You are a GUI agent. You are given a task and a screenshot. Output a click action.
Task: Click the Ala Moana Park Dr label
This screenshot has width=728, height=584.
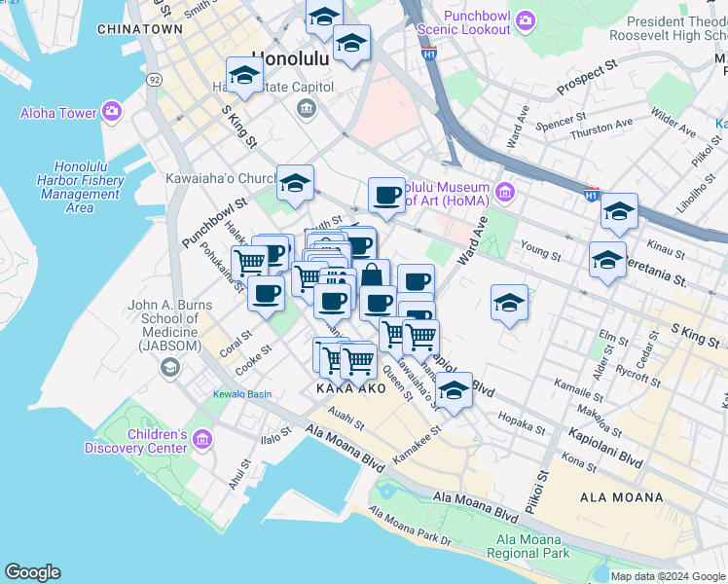(x=411, y=526)
